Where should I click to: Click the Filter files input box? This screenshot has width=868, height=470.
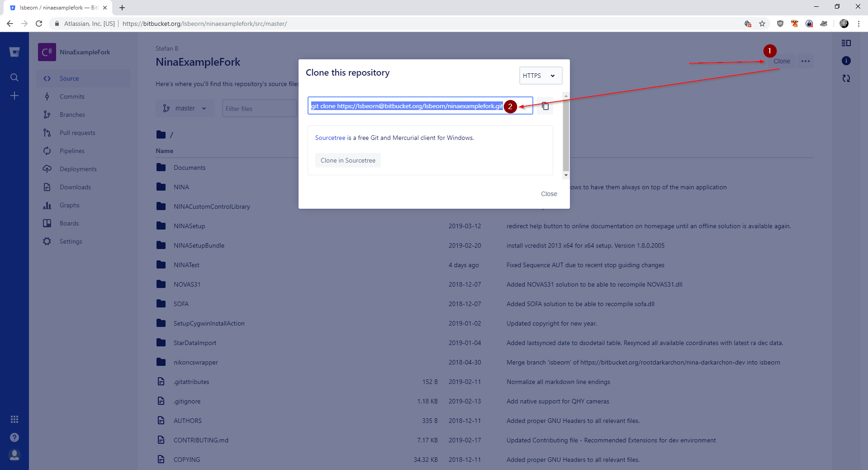(x=260, y=108)
